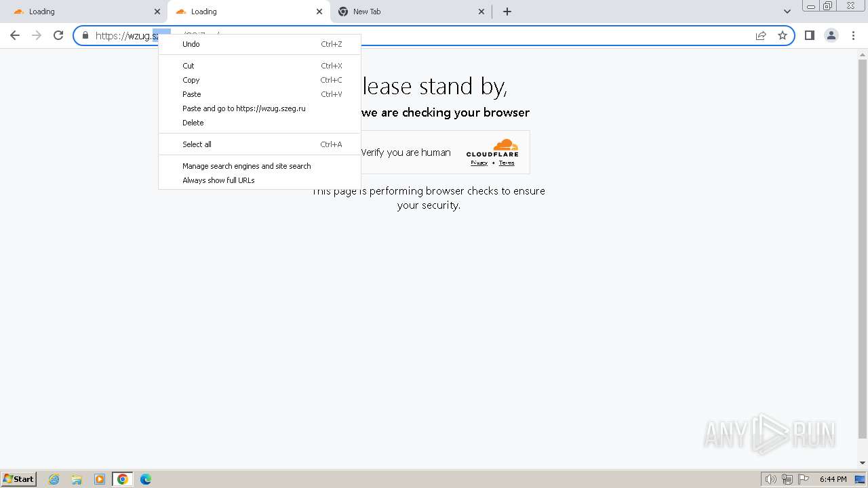Choose Delete in context menu
The image size is (868, 488).
click(x=260, y=123)
